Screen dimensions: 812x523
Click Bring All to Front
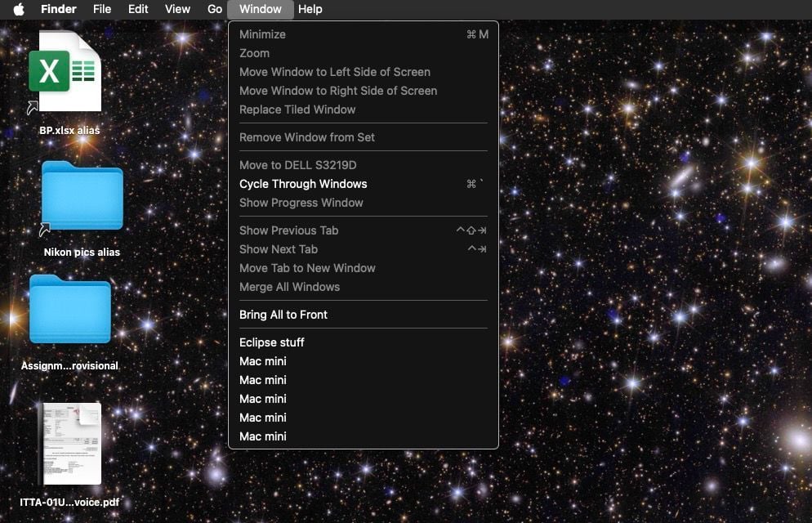282,315
